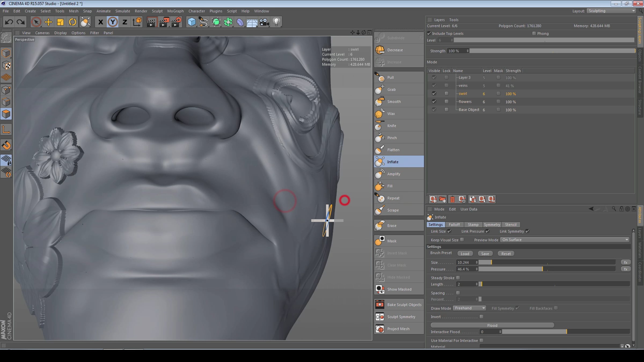The height and width of the screenshot is (362, 644).
Task: Enable the Steady Stroke checkbox
Action: click(x=458, y=278)
